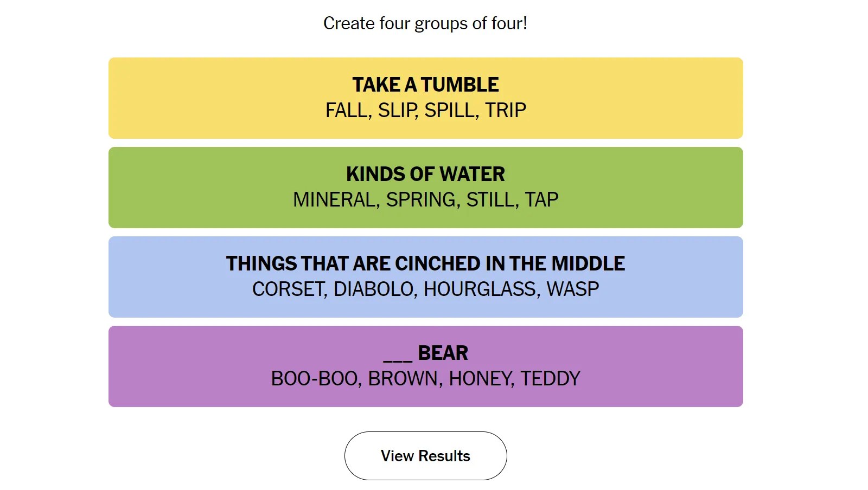Click the word FALL in yellow group
Screen dimensions: 868x490
(x=347, y=110)
